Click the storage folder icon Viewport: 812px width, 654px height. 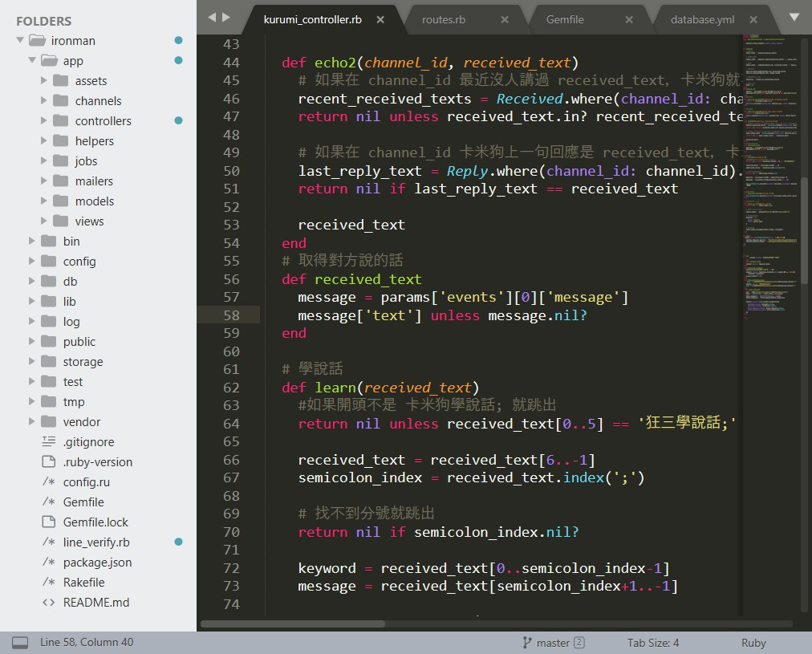pyautogui.click(x=49, y=361)
